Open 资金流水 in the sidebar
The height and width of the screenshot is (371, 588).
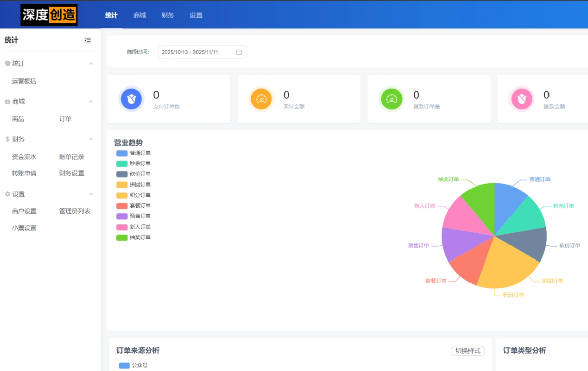click(x=24, y=157)
